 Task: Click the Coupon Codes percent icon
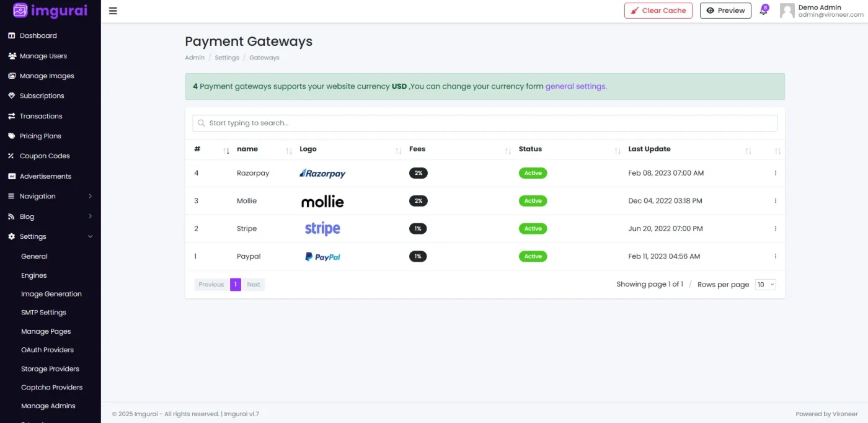pos(11,156)
